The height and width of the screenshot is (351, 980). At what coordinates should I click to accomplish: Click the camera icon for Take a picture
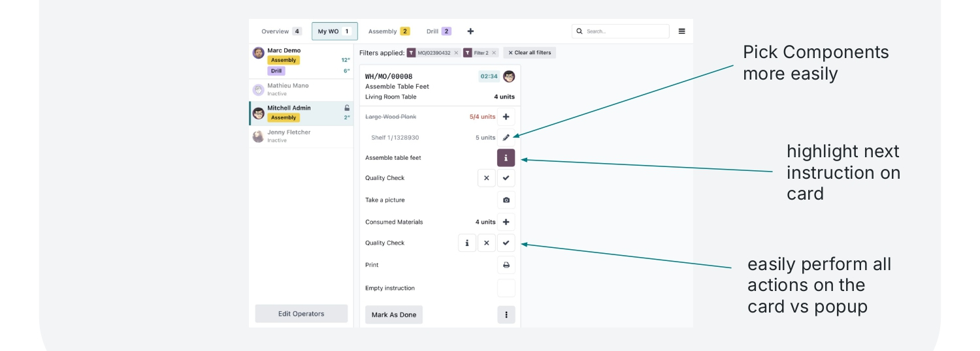506,200
